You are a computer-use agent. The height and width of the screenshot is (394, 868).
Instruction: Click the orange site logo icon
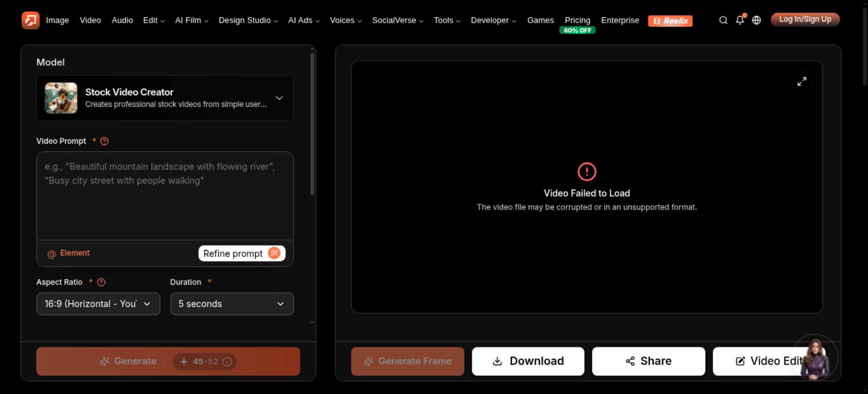(x=30, y=20)
